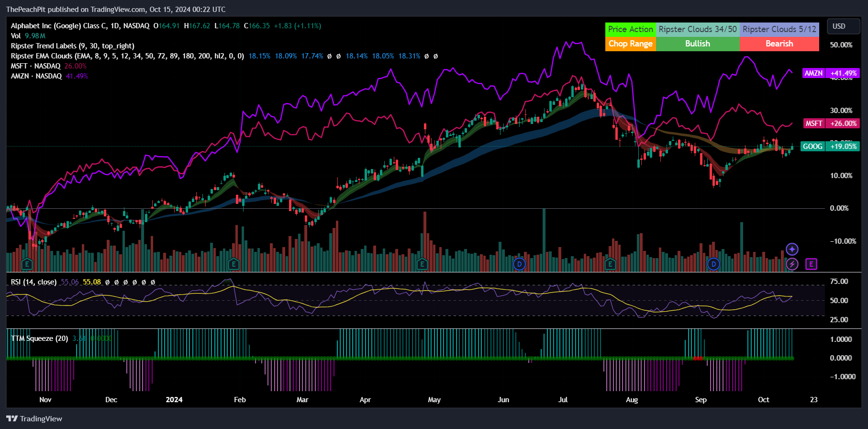Open the dividend D marker in September
The image size is (868, 429).
[713, 264]
